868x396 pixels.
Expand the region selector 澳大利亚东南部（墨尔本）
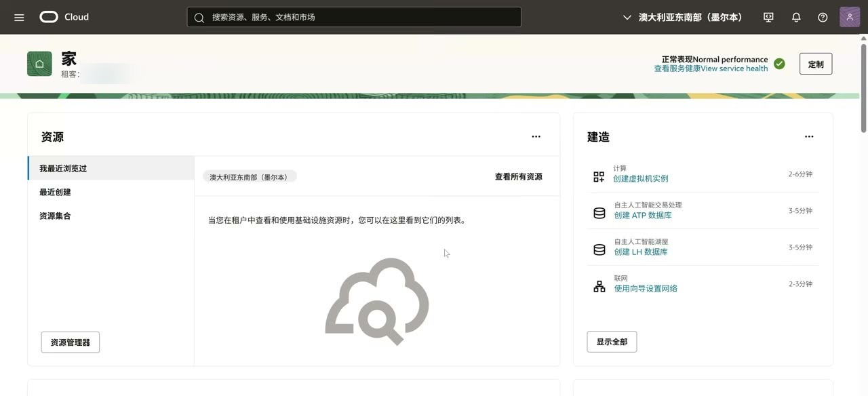pyautogui.click(x=683, y=17)
